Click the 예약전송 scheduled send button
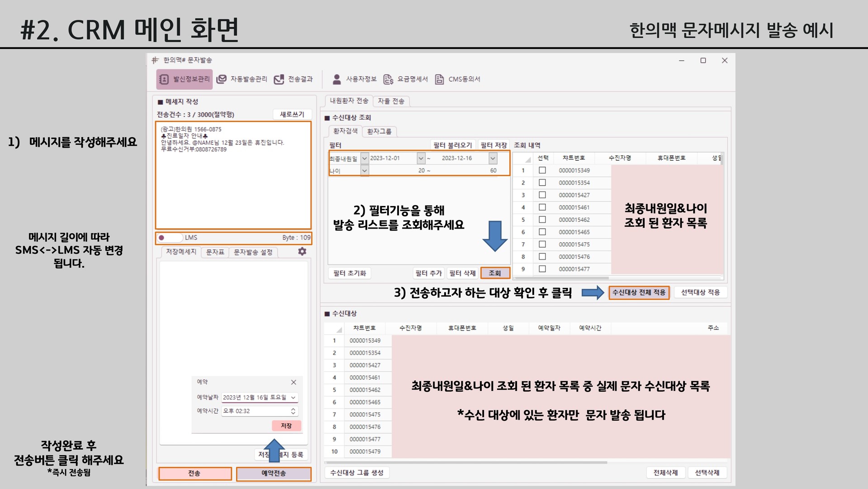The height and width of the screenshot is (489, 868). (274, 473)
